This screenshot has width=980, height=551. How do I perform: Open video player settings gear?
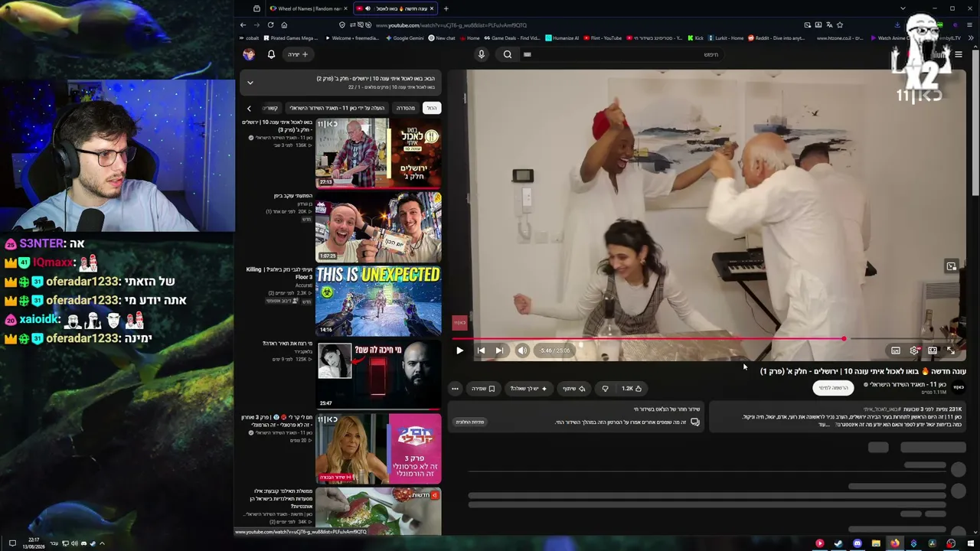[x=914, y=350]
